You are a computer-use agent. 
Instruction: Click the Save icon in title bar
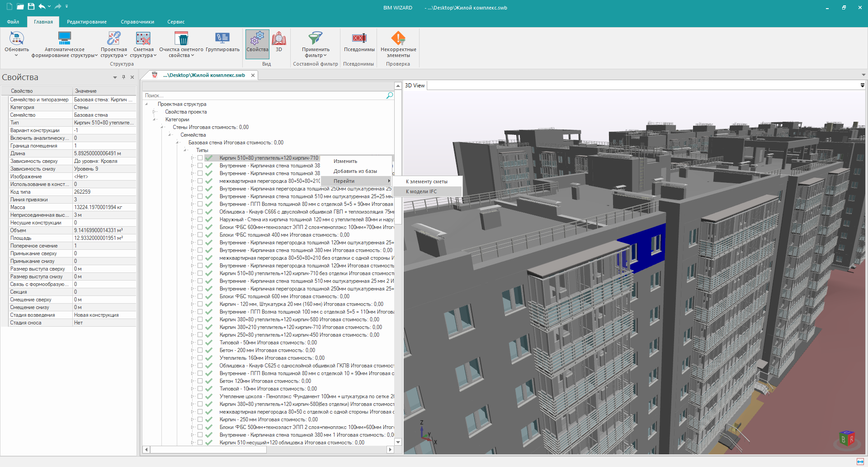(x=31, y=7)
